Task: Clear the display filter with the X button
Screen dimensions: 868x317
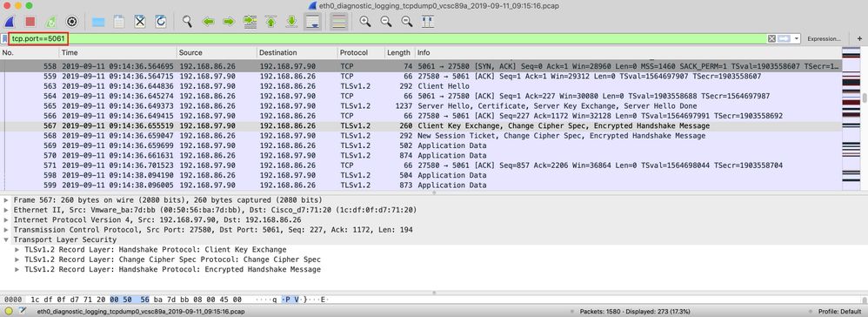Action: (x=771, y=39)
